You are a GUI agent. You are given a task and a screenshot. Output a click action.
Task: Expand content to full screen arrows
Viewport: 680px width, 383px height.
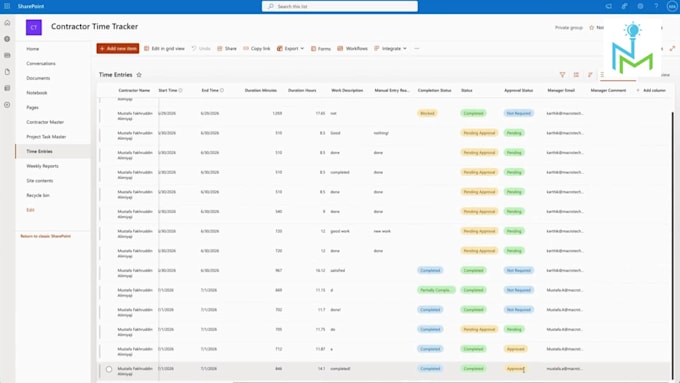pos(672,49)
